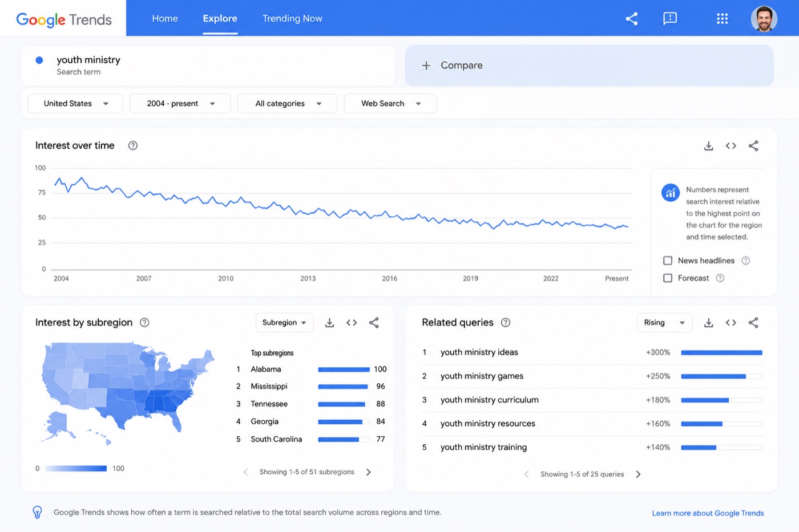Switch to Trending Now tab

click(x=292, y=18)
